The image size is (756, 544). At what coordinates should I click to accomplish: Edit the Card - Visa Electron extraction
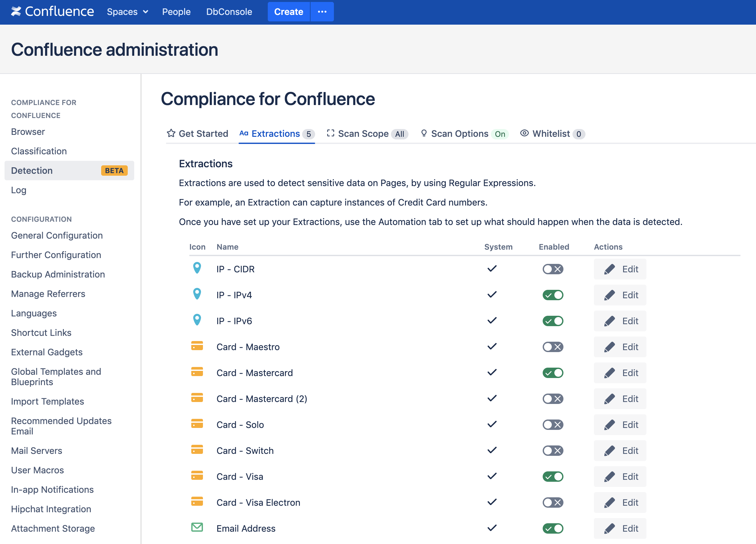(620, 502)
